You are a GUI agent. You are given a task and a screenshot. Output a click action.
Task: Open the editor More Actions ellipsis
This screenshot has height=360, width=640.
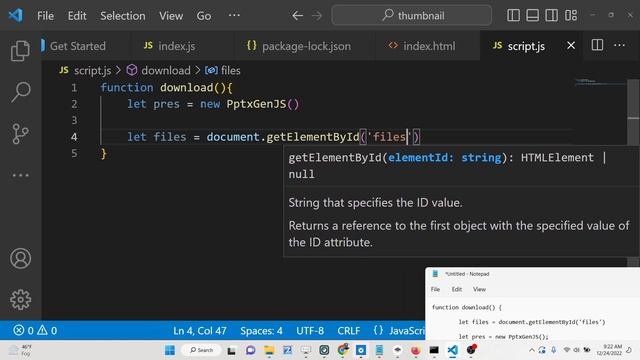coord(620,45)
